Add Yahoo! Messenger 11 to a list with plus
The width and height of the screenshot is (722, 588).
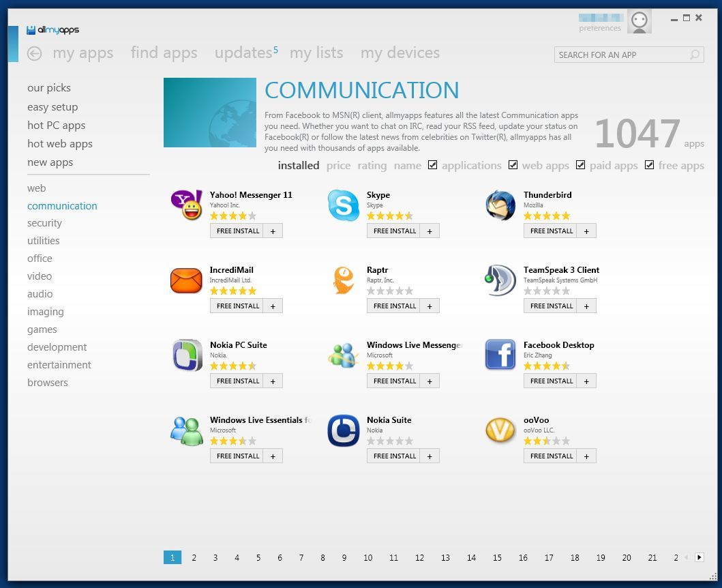[273, 231]
